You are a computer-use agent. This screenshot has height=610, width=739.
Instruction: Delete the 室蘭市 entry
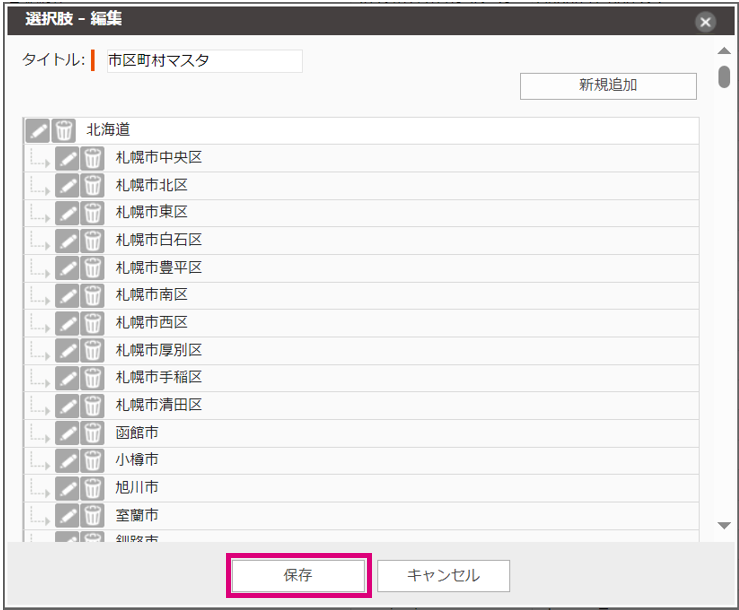click(x=92, y=516)
